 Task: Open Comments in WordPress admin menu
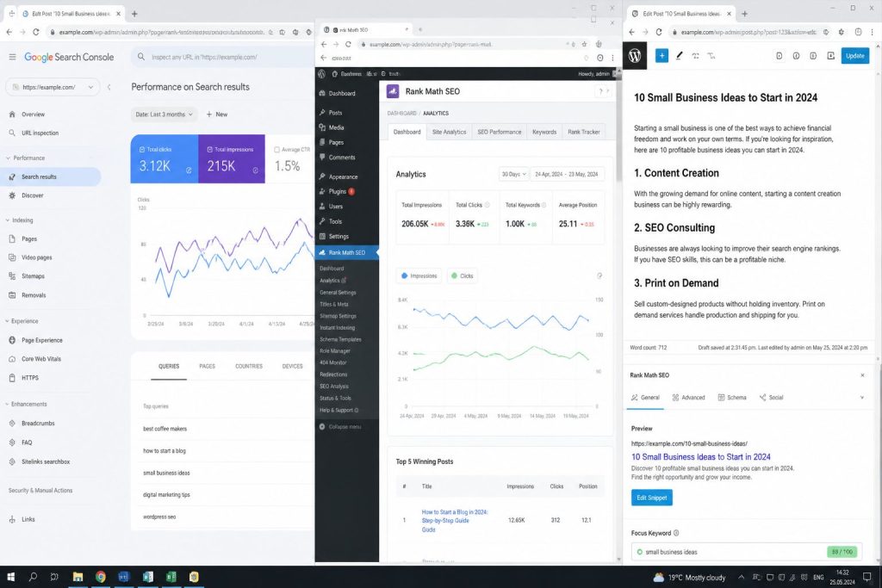(341, 158)
